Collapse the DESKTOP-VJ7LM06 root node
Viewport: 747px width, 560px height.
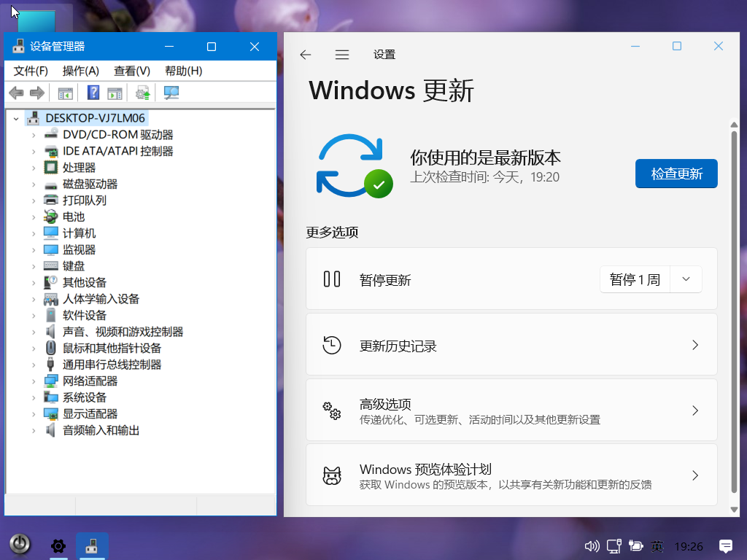(x=16, y=118)
